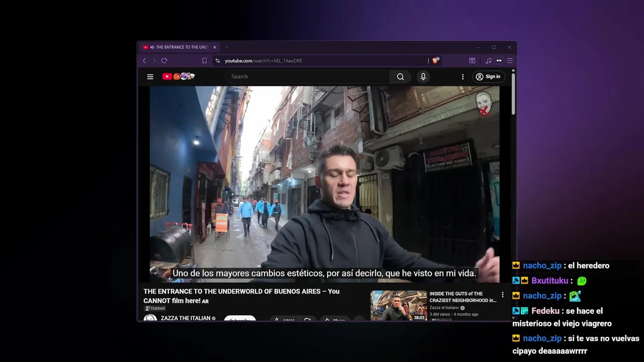Click the magnifier search button

[400, 76]
